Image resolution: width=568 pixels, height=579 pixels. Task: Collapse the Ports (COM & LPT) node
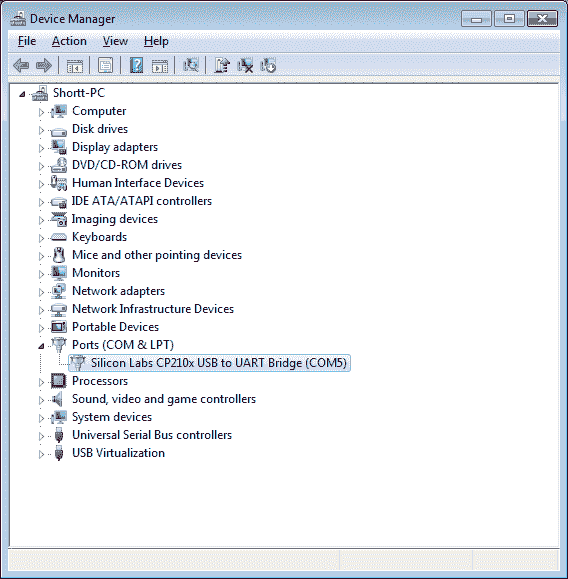[41, 346]
